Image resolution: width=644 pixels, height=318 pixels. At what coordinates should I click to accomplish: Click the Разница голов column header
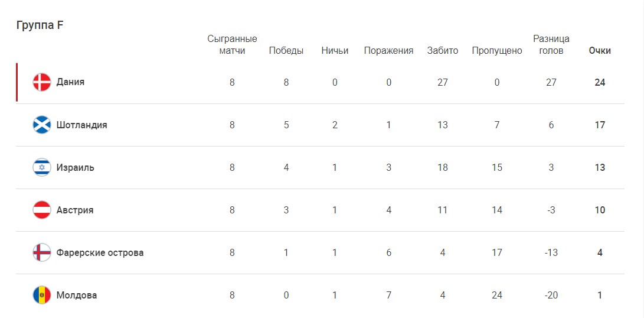pyautogui.click(x=551, y=45)
